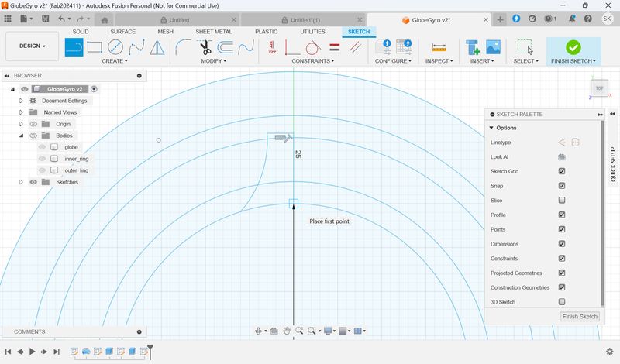
Task: Open the DESIGN workspace dropdown
Action: 32,46
